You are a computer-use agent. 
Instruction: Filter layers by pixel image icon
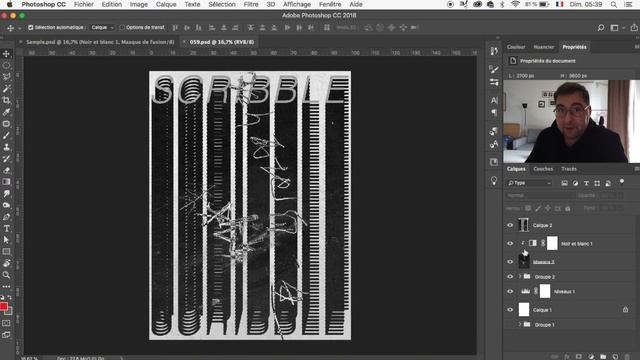click(564, 183)
